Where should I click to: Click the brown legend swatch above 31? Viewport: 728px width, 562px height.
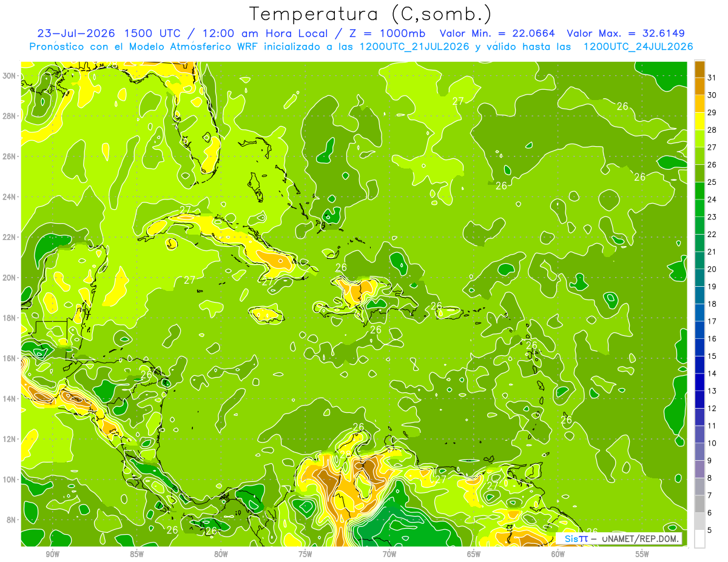(699, 69)
